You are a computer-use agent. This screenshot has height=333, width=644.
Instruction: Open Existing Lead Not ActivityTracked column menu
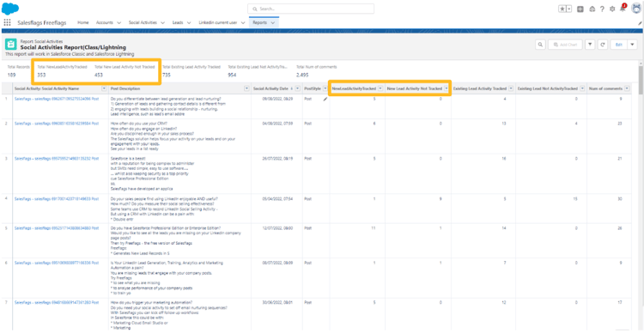(581, 88)
